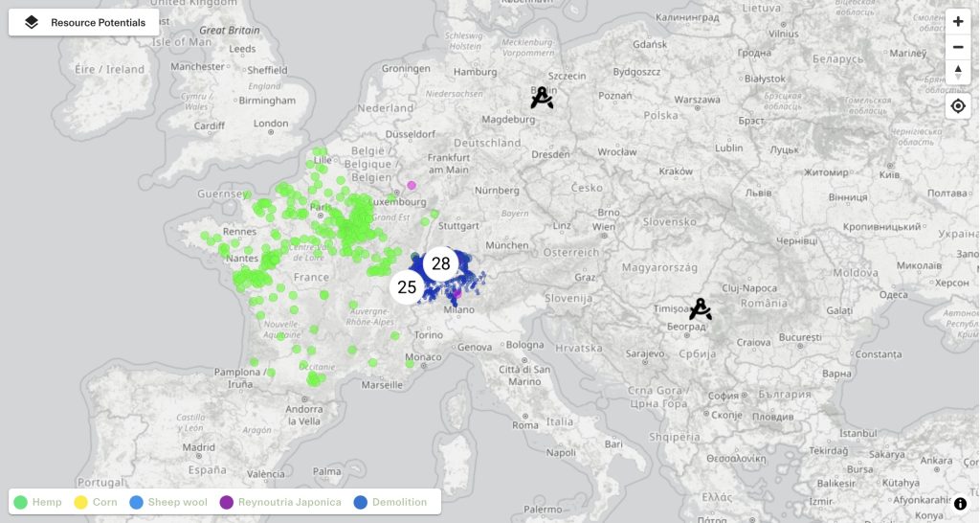Open drafting compass marker near Berlin
This screenshot has height=523, width=980.
click(x=542, y=98)
